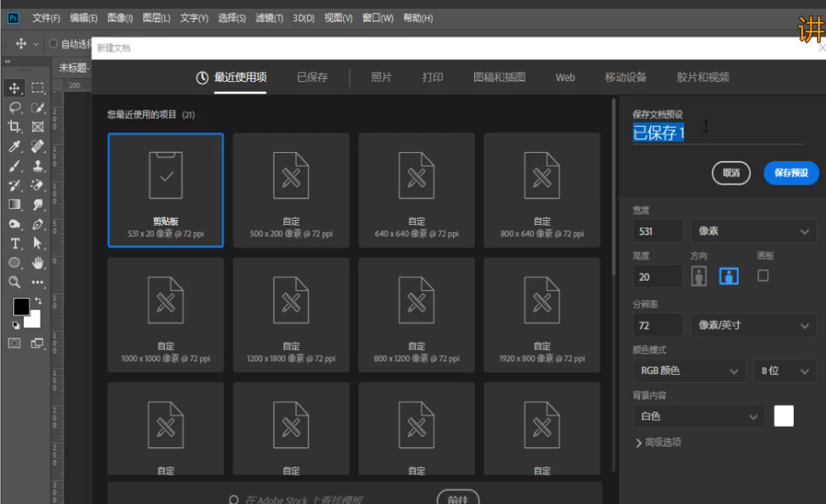This screenshot has width=826, height=504.
Task: Select the 1920 x 800 像素 preset
Action: click(x=542, y=315)
